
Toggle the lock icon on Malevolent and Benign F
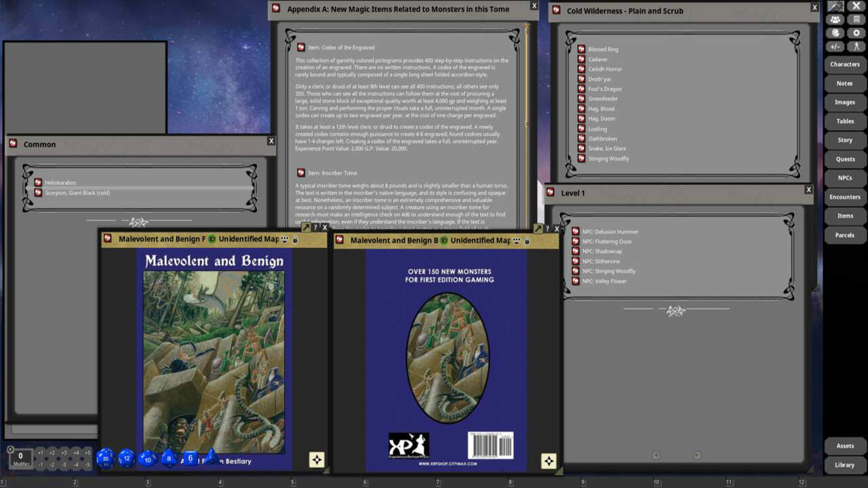coord(295,239)
